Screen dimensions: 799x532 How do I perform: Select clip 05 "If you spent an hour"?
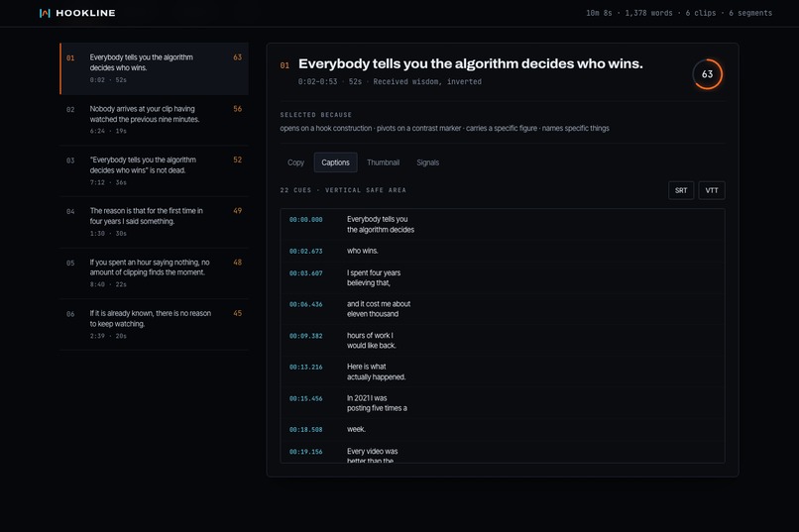155,273
